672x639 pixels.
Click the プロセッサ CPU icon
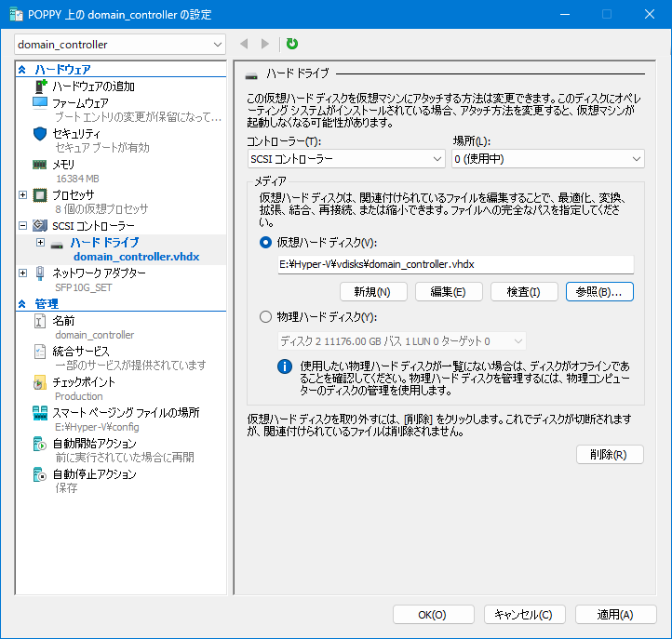[x=40, y=195]
